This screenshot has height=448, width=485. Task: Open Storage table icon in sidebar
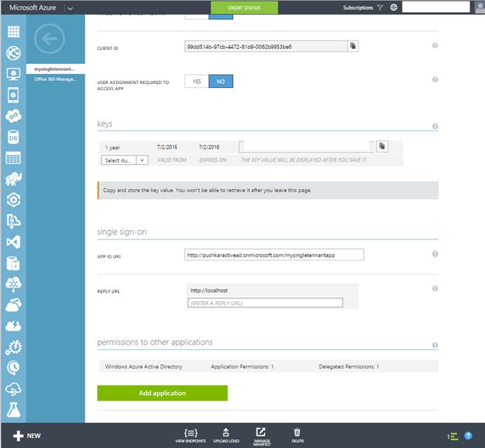(13, 158)
